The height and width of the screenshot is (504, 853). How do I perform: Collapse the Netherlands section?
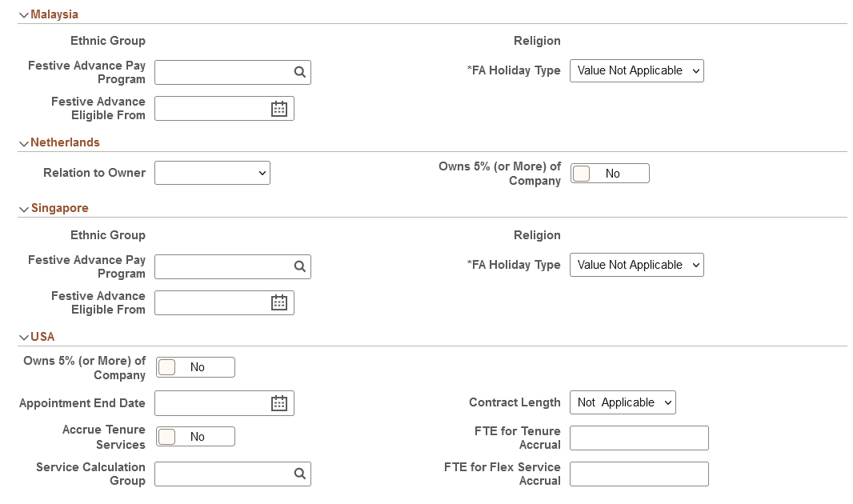(x=24, y=142)
